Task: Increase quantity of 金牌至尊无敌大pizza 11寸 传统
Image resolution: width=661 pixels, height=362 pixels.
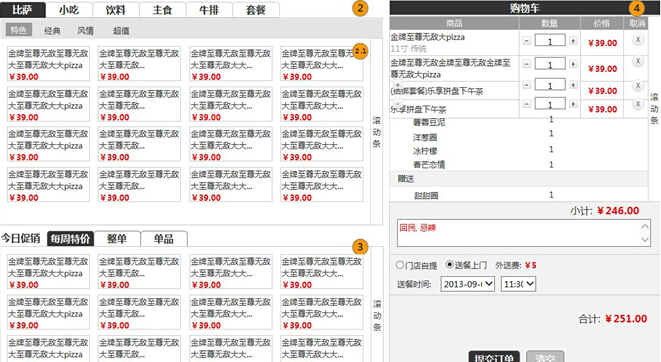Action: pyautogui.click(x=573, y=41)
